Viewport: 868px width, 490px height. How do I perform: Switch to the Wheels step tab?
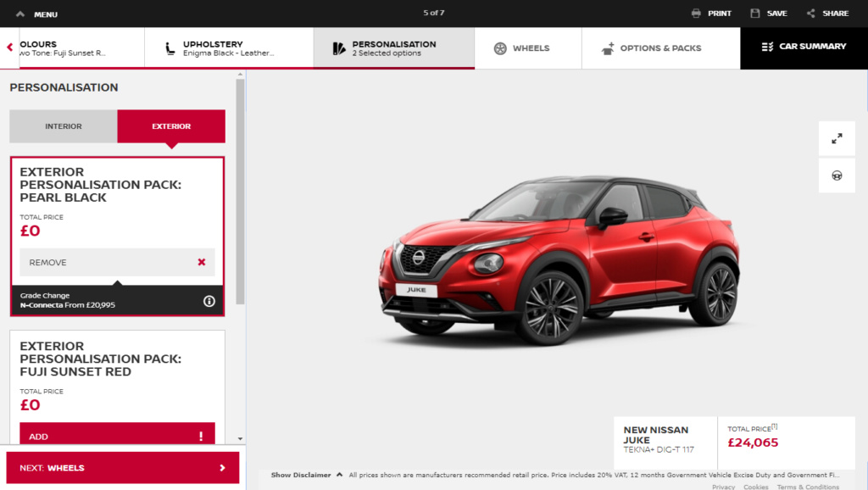coord(528,48)
